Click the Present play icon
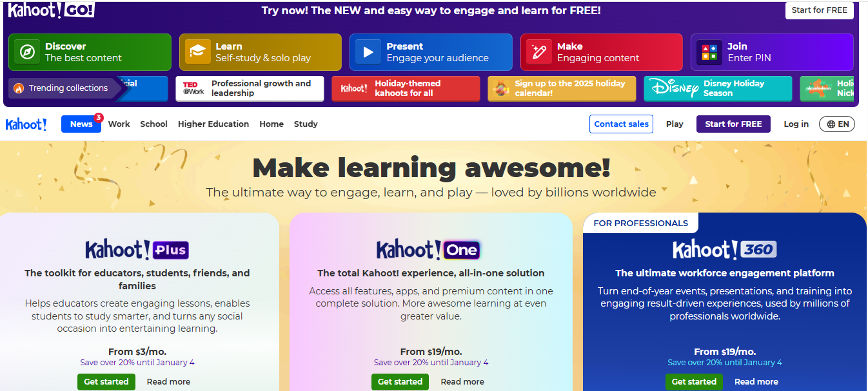 368,52
